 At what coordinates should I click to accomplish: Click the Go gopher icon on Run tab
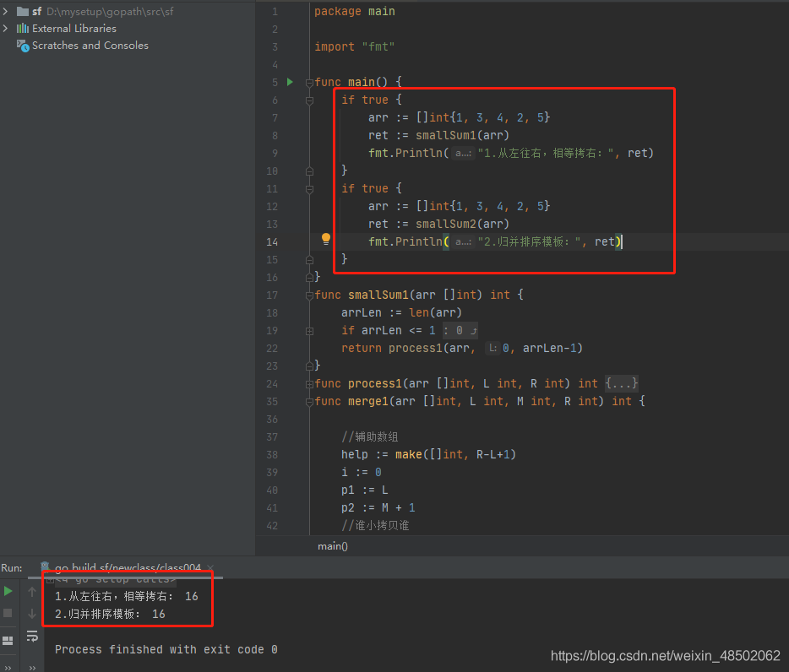[x=45, y=566]
